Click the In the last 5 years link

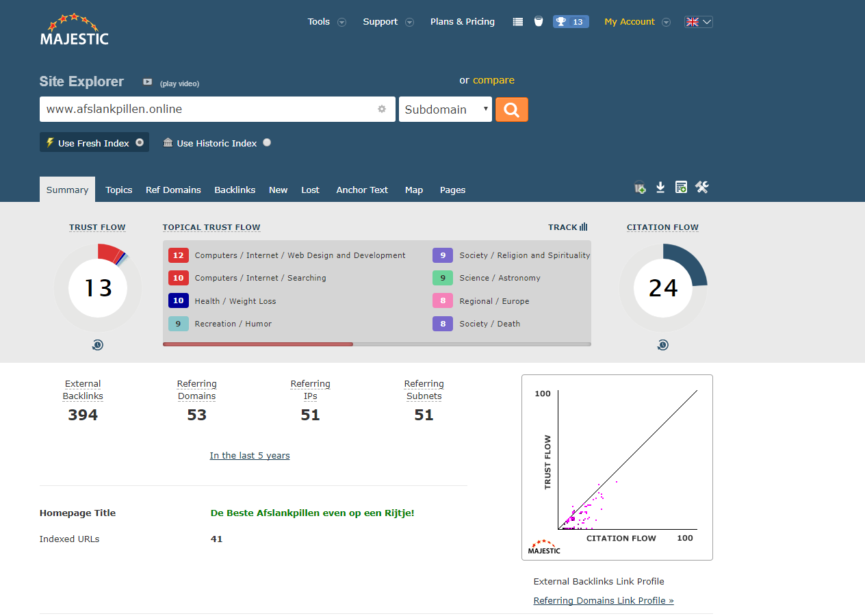[250, 456]
